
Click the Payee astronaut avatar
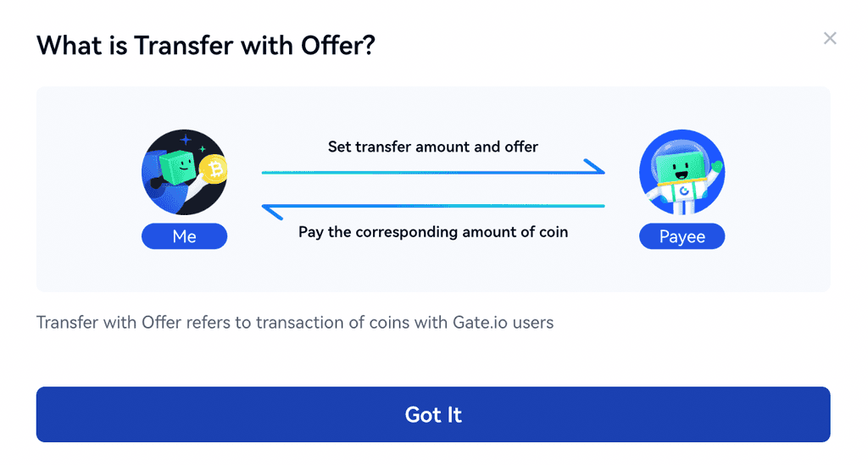click(682, 173)
